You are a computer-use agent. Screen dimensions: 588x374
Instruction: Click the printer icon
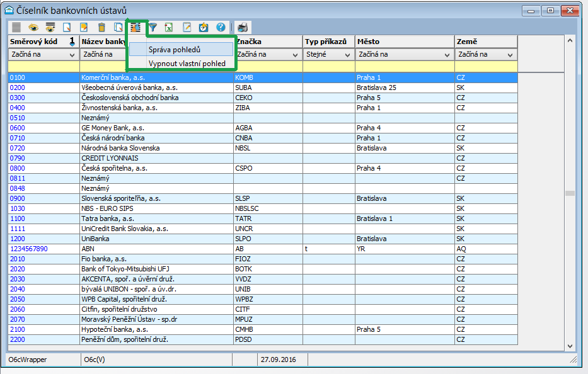coord(243,27)
